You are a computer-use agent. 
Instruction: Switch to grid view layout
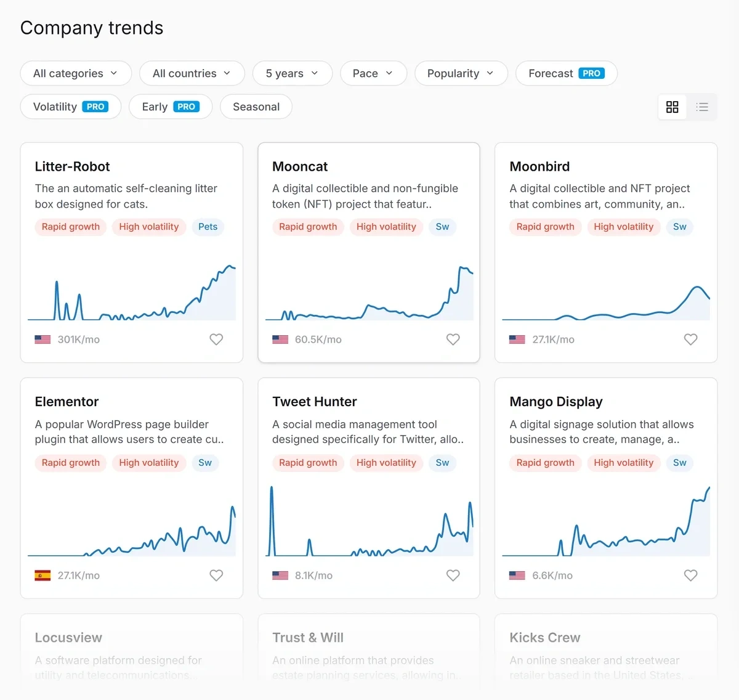click(x=672, y=107)
